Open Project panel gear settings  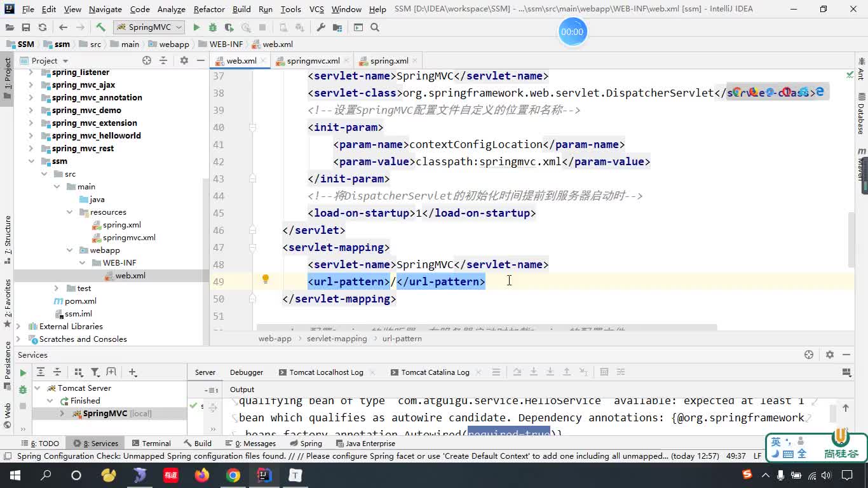click(x=184, y=60)
